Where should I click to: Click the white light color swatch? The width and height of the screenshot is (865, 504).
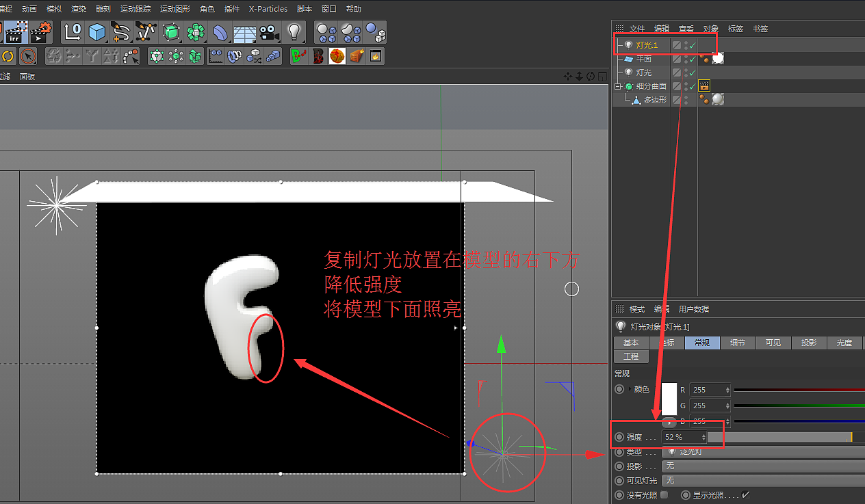[x=669, y=399]
